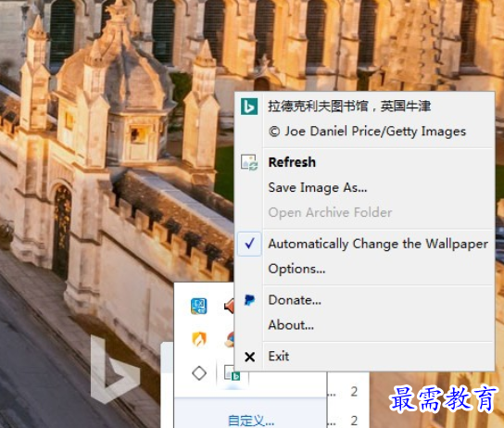Open the Donate... menu entry

(295, 300)
